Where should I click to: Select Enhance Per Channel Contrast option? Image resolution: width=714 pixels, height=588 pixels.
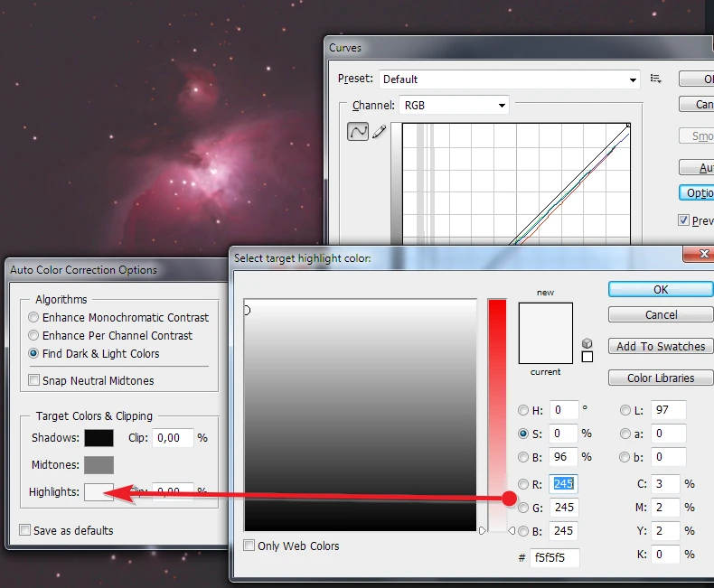click(x=34, y=336)
